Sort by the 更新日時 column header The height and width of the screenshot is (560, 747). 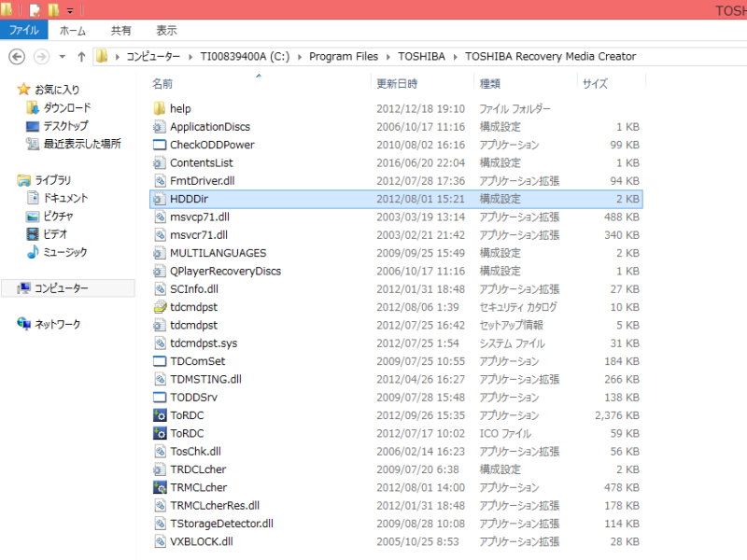pos(397,84)
